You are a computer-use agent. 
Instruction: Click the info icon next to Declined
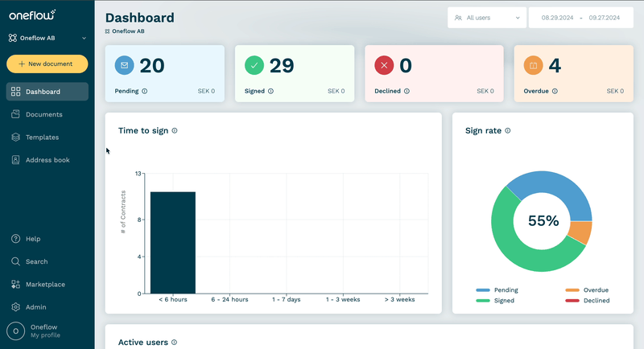(x=407, y=91)
